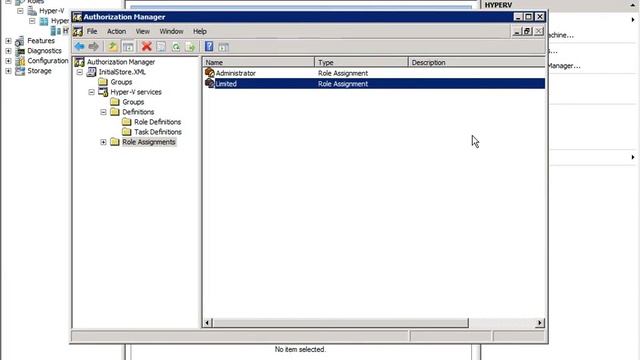Click the Back arrow in Authorization Manager toolbar
Viewport: 640px width, 360px height.
(79, 47)
